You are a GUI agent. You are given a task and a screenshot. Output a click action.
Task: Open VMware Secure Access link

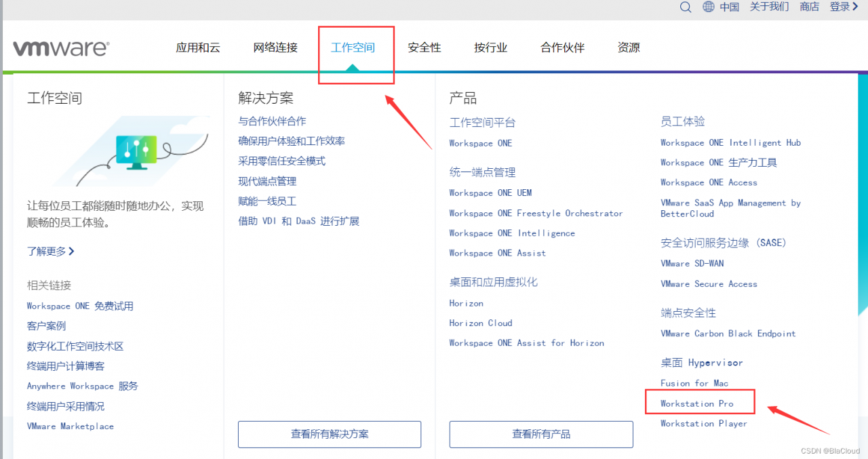pyautogui.click(x=709, y=284)
